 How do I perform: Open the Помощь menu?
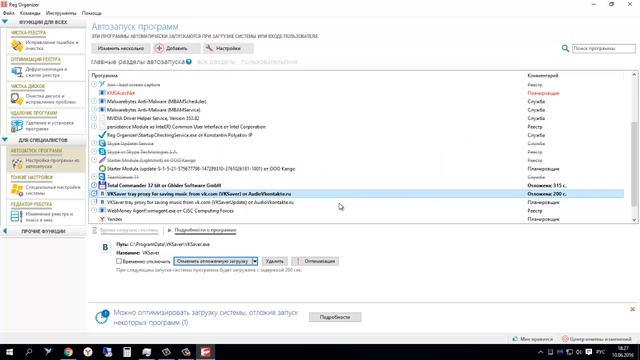click(x=92, y=13)
